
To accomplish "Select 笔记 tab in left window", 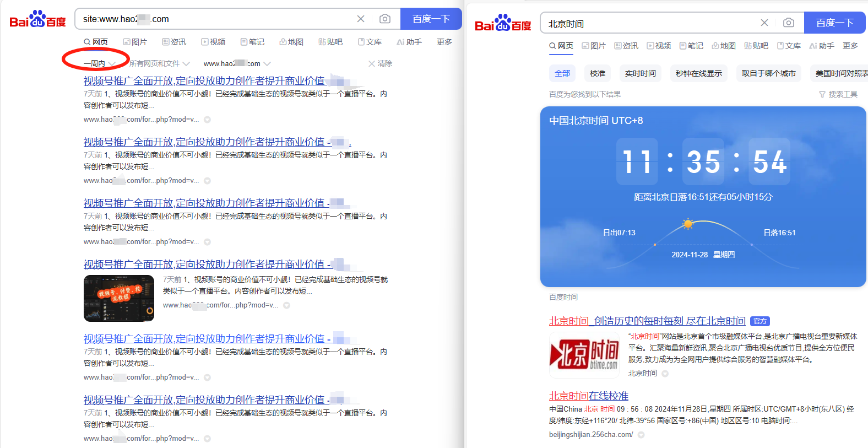I will click(252, 42).
